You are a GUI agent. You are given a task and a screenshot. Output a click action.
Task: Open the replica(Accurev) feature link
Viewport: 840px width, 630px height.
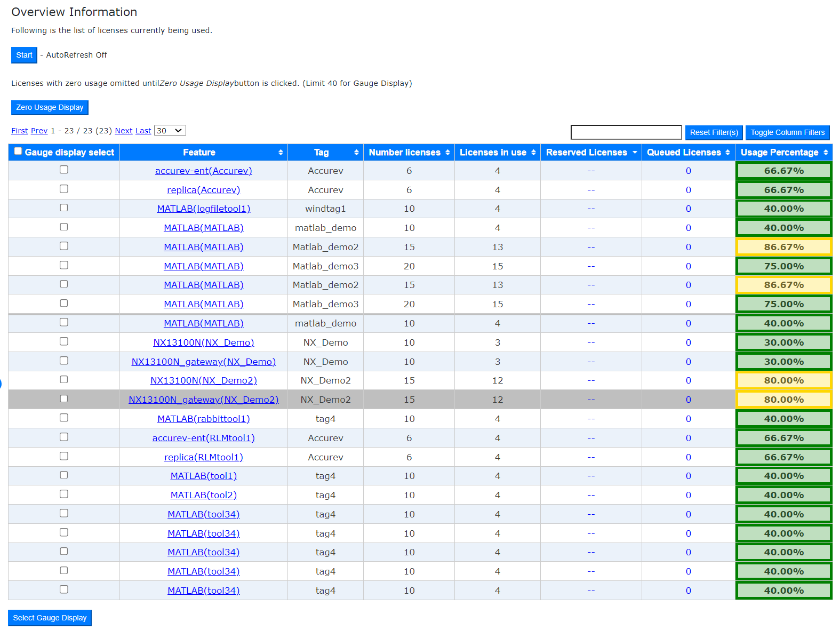204,190
